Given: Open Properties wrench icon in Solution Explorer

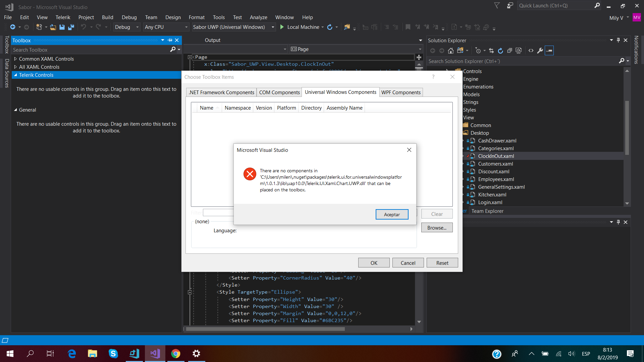Looking at the screenshot, I should click(x=540, y=51).
